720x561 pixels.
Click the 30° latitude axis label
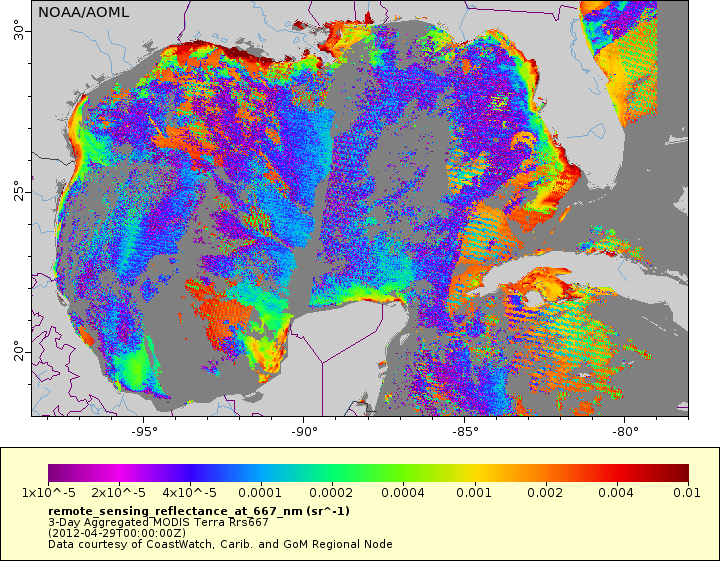[18, 30]
